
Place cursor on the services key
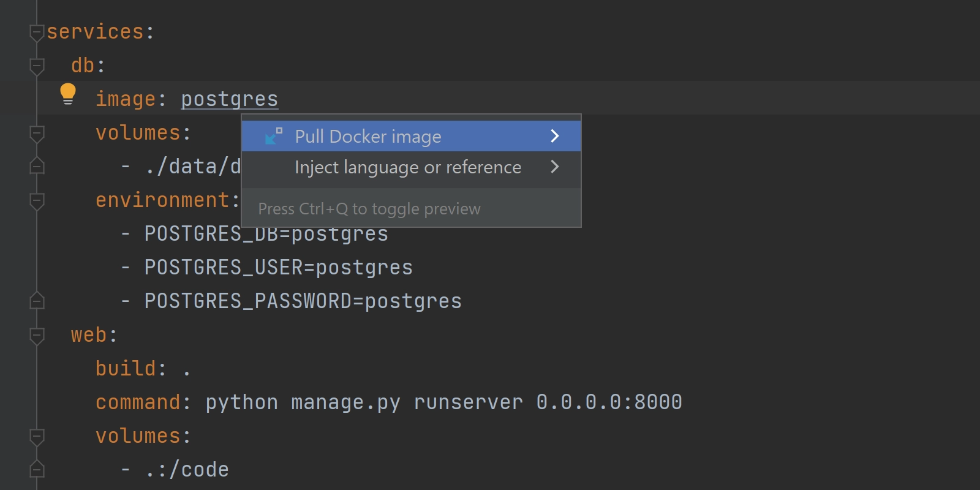[95, 32]
